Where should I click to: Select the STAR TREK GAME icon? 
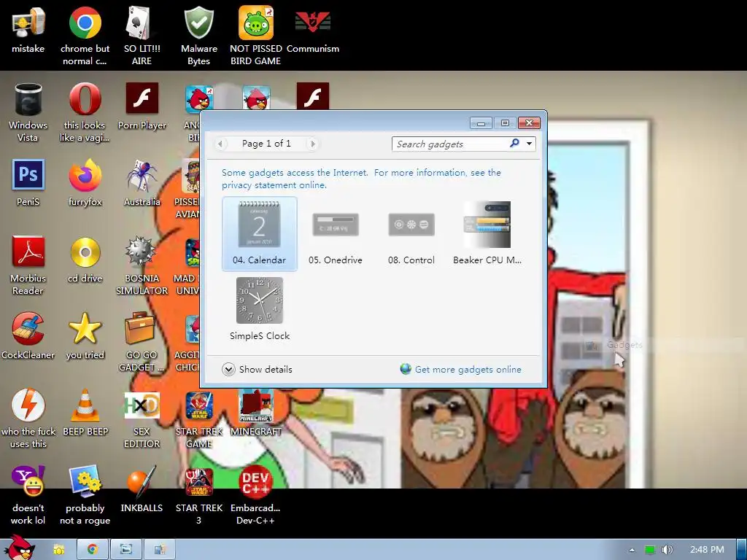[x=198, y=419]
